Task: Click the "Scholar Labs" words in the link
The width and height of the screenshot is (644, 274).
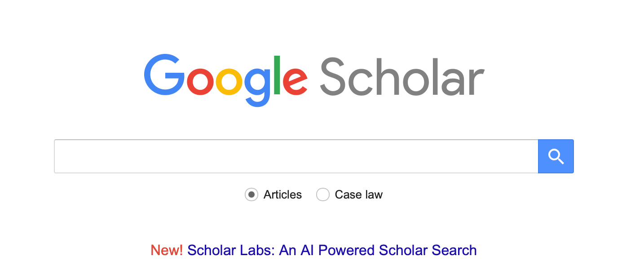Action: pyautogui.click(x=230, y=250)
